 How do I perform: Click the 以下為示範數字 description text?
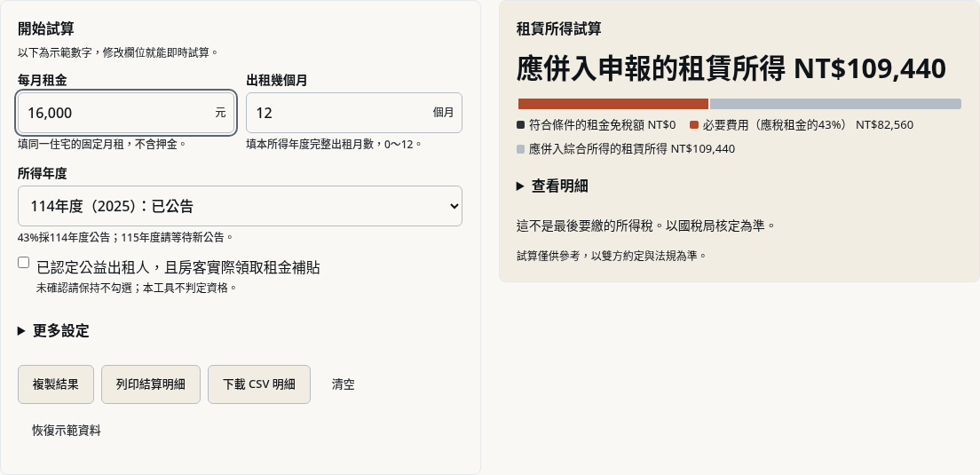point(118,51)
